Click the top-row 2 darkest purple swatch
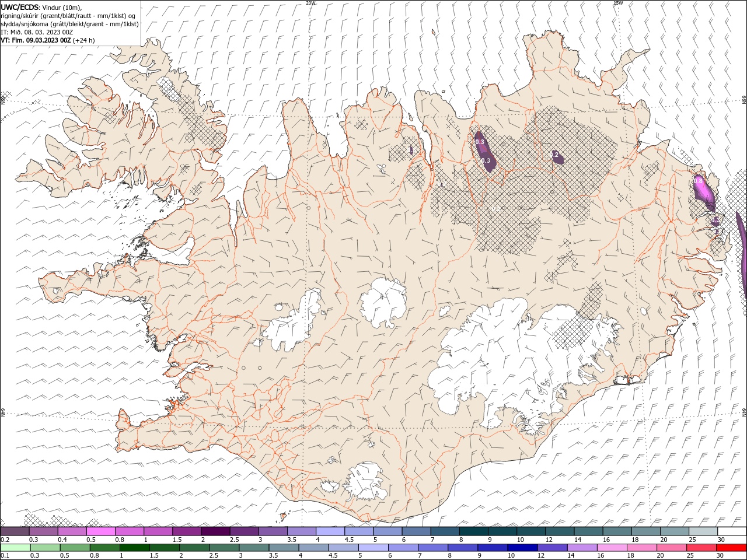The height and width of the screenshot is (560, 747). point(215,531)
